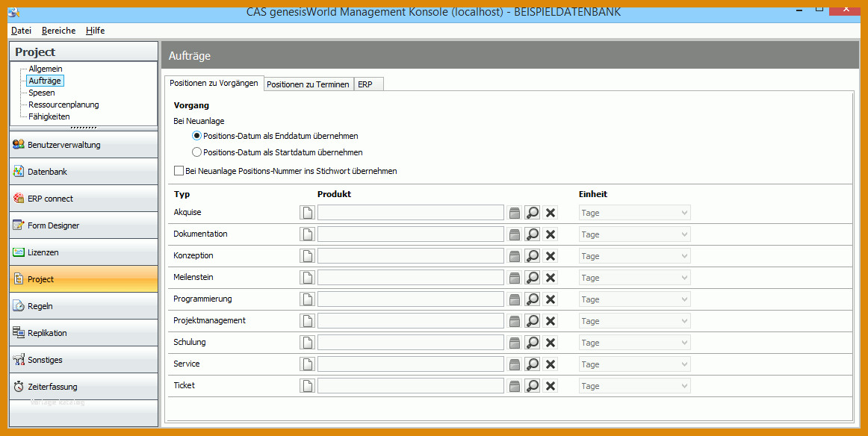Image resolution: width=868 pixels, height=436 pixels.
Task: Click the Produkt input field for Akquise
Action: pyautogui.click(x=411, y=213)
